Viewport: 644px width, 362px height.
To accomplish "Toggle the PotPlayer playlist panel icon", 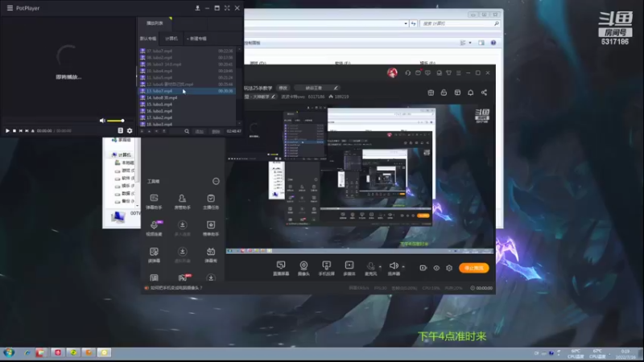I will pyautogui.click(x=120, y=130).
